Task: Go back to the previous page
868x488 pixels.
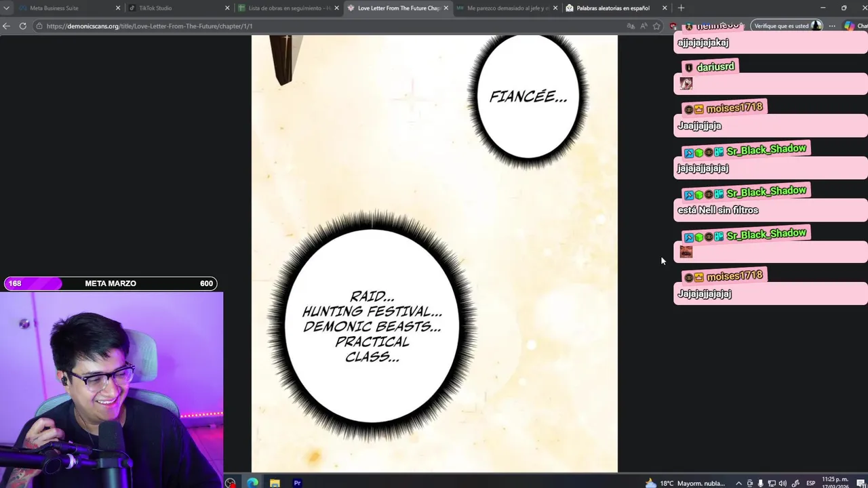Action: coord(7,26)
